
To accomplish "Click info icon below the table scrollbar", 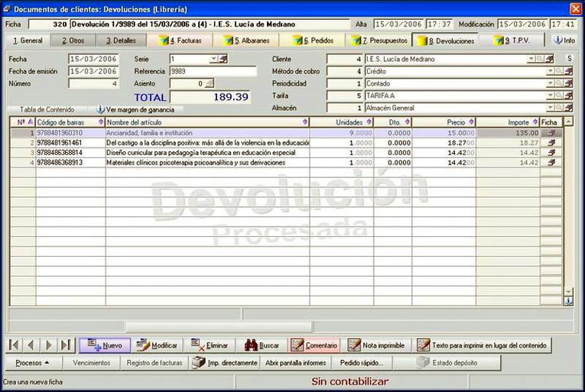I will click(x=568, y=301).
